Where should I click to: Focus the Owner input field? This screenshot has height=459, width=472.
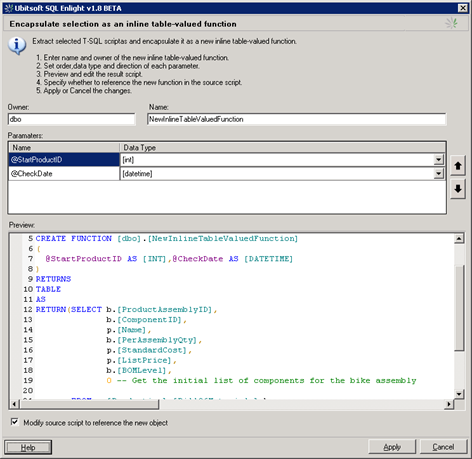click(x=71, y=119)
